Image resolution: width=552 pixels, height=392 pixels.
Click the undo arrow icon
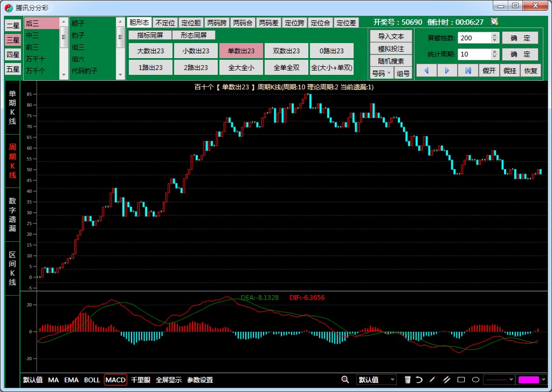(419, 380)
